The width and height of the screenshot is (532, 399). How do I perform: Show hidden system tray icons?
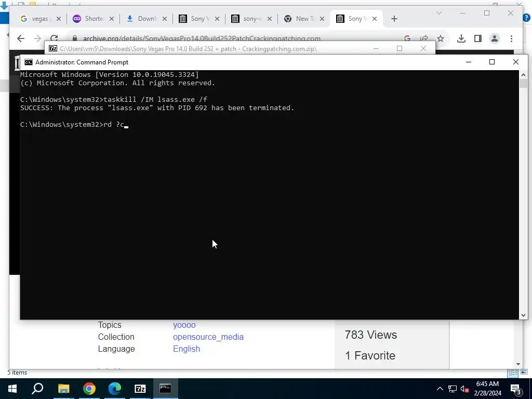click(440, 389)
